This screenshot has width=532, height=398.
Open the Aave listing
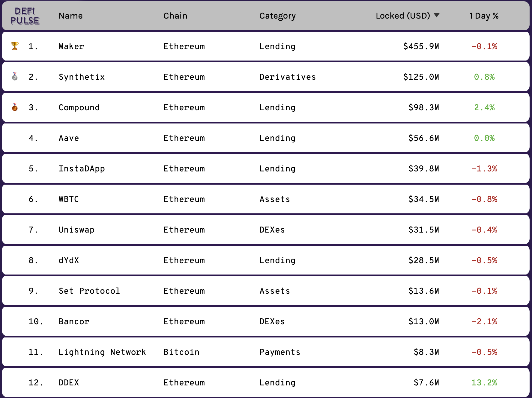266,138
